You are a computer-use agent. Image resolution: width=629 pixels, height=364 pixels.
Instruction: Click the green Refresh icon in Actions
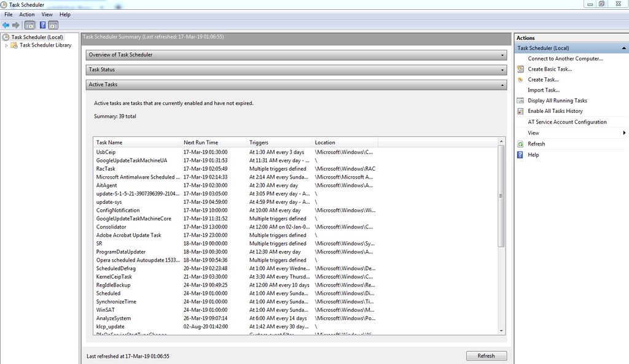520,144
